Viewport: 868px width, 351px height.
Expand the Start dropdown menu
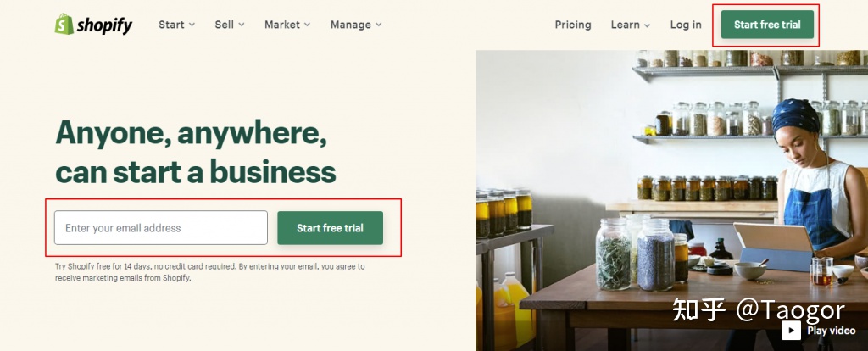pos(176,25)
